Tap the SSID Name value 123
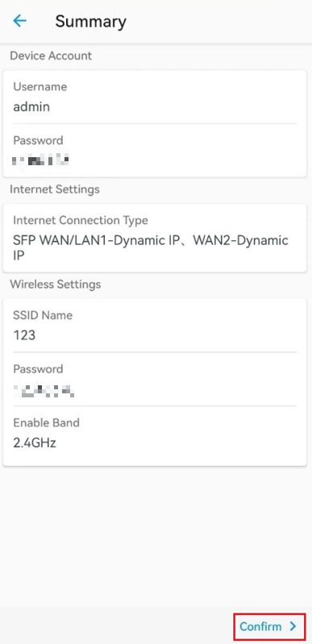This screenshot has height=644, width=312. click(24, 335)
